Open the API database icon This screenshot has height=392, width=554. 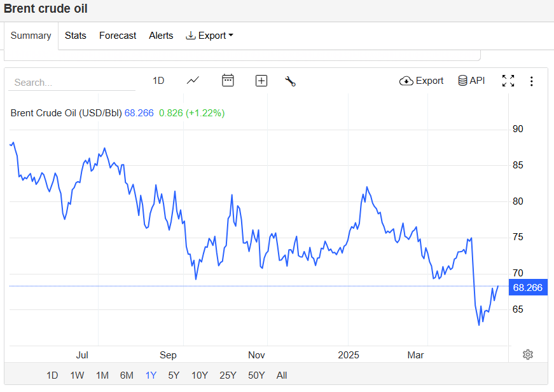click(x=471, y=81)
